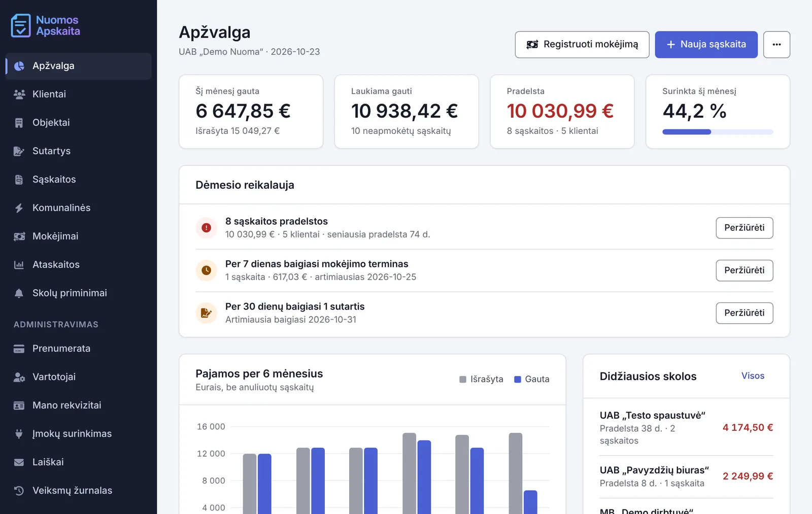Click the Prenumerata card icon
Viewport: 812px width, 514px height.
tap(19, 349)
